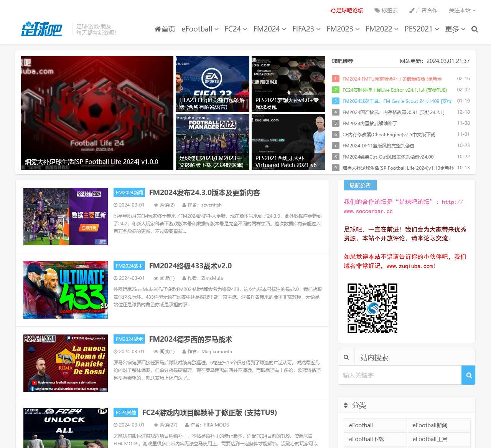Click the FC24其他 category tag

pos(126,413)
